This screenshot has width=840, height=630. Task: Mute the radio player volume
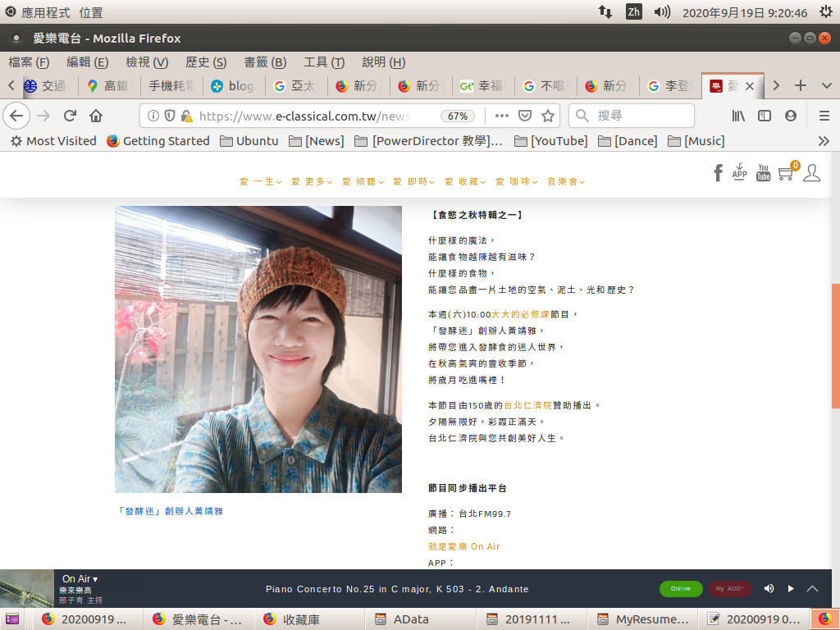pos(769,589)
